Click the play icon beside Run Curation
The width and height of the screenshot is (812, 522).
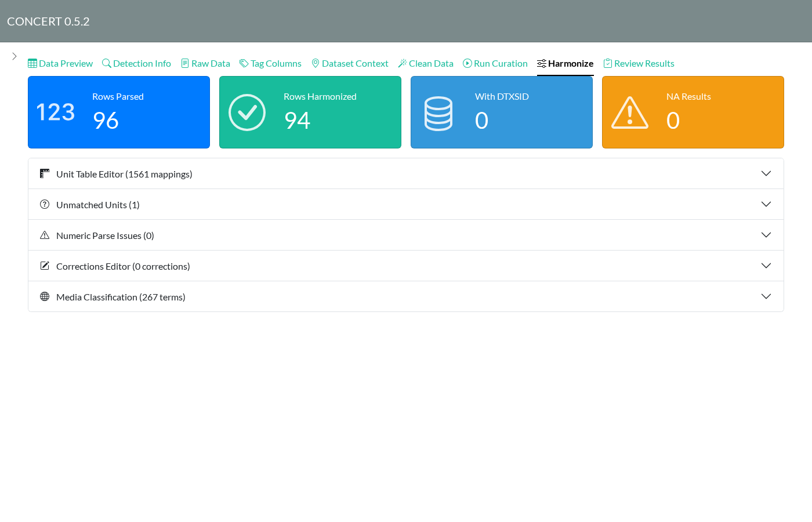tap(467, 63)
